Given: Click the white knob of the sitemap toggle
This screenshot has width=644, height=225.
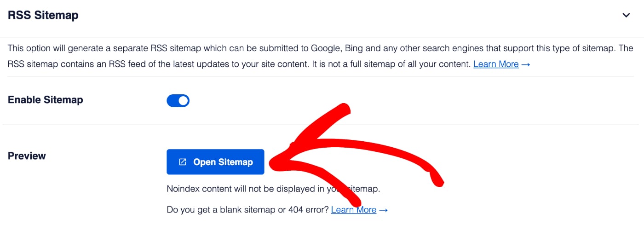Looking at the screenshot, I should click(183, 101).
